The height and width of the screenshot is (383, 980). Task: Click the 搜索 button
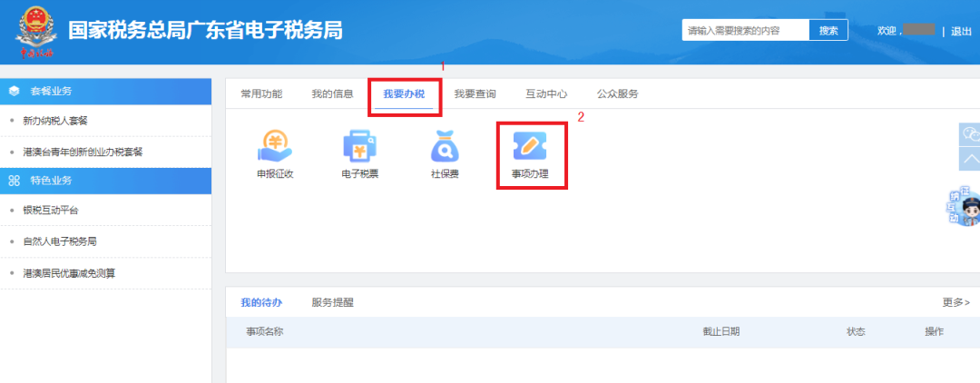tap(828, 30)
